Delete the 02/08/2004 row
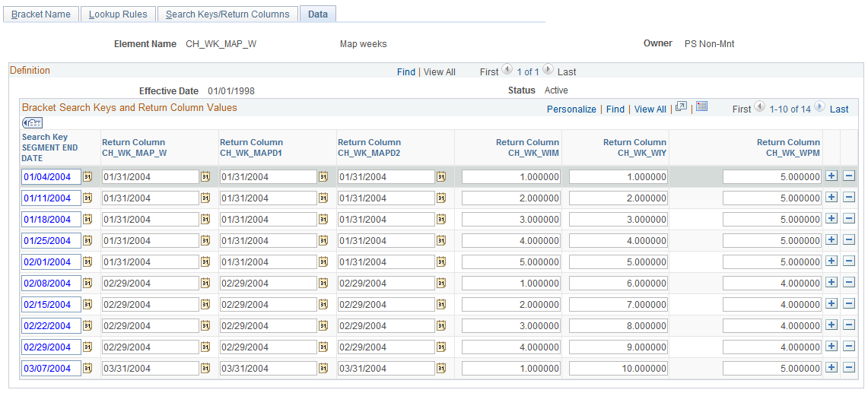 tap(849, 282)
